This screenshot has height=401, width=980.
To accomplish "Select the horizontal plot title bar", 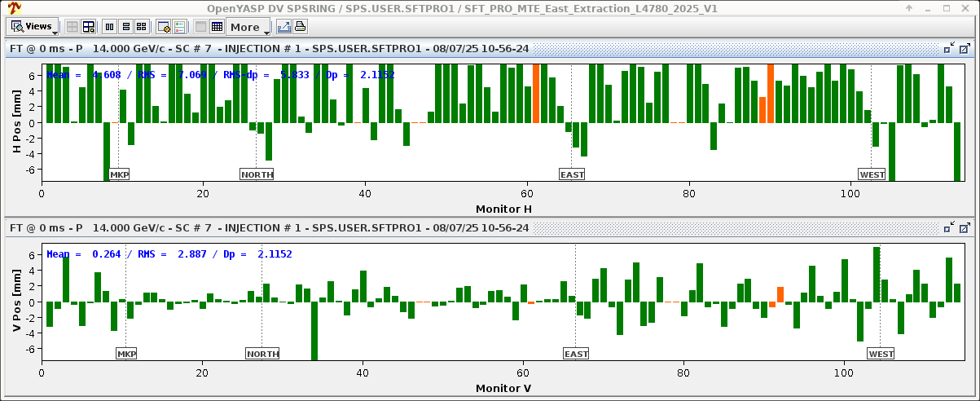I will [x=326, y=49].
